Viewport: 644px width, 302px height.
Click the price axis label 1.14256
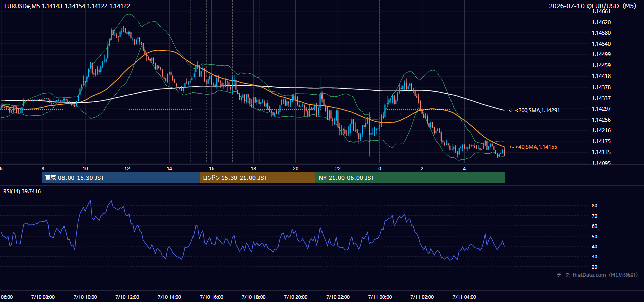601,120
